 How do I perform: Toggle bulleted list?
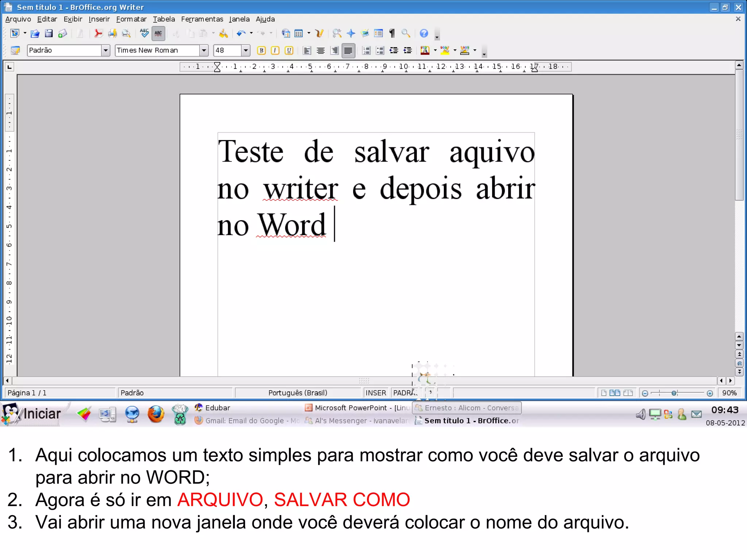380,50
